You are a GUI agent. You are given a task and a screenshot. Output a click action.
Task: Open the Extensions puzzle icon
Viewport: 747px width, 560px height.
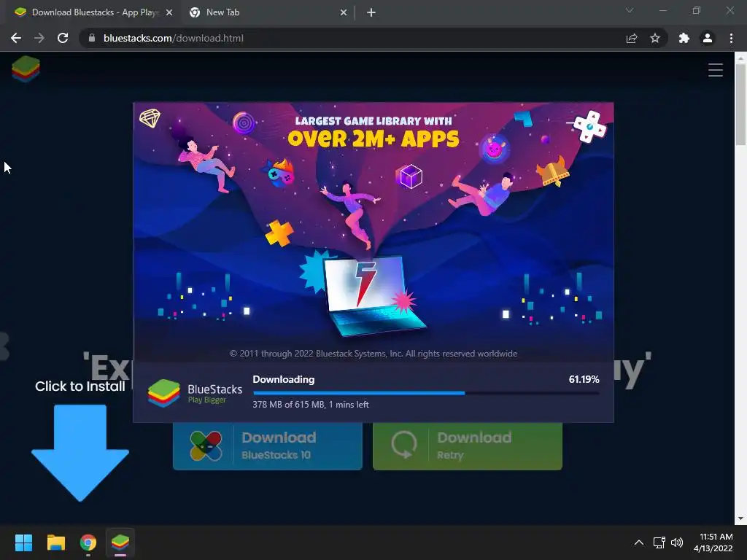(684, 38)
